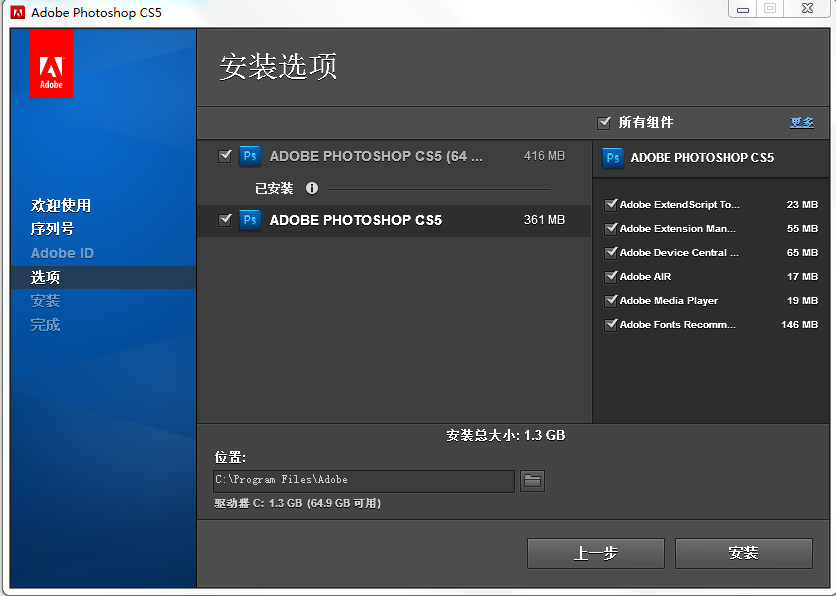Minimize the Adobe Photoshop CS5 installer window
This screenshot has height=596, width=836.
pos(743,9)
